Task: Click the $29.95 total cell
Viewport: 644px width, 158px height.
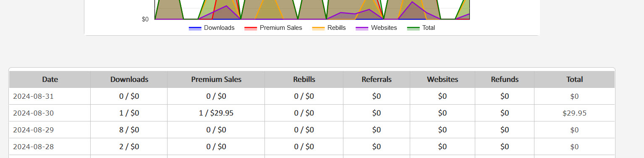Action: (574, 113)
